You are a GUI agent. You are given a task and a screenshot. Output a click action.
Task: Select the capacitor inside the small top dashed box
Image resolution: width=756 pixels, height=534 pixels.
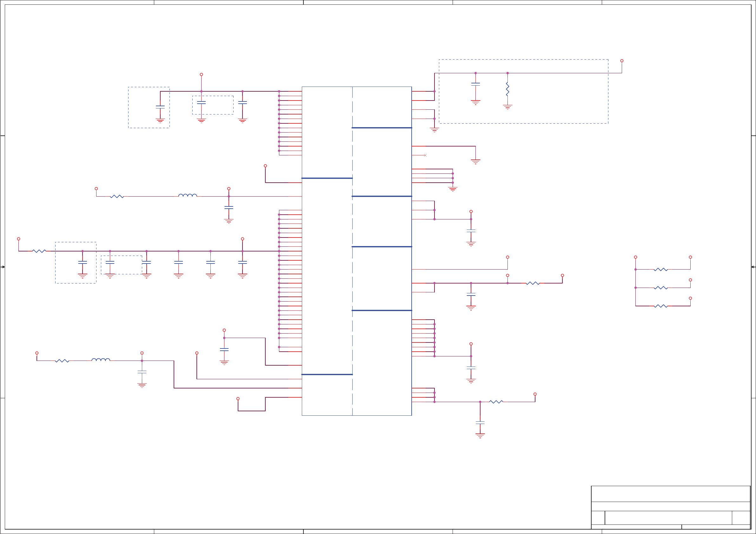pos(201,103)
